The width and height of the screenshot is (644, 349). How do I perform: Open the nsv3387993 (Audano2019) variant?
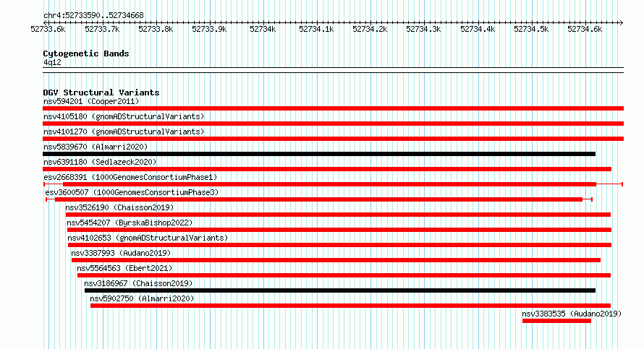click(121, 253)
